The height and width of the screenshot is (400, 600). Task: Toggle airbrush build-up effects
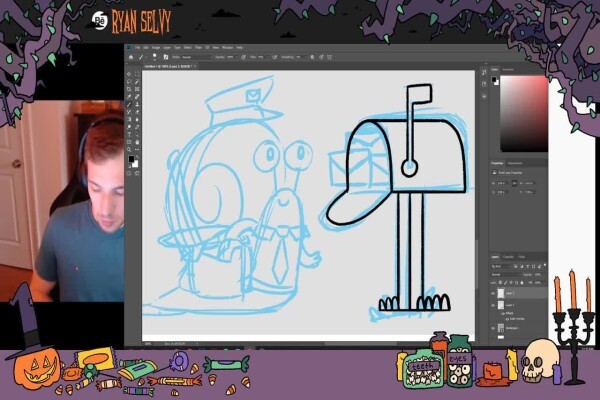(x=274, y=57)
